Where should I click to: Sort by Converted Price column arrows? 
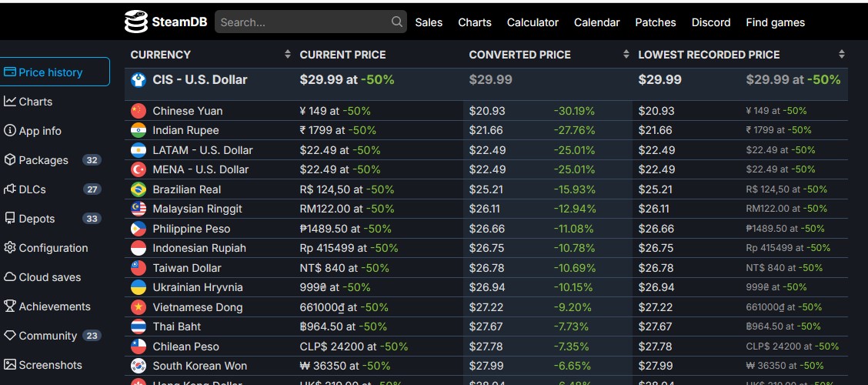tap(626, 55)
